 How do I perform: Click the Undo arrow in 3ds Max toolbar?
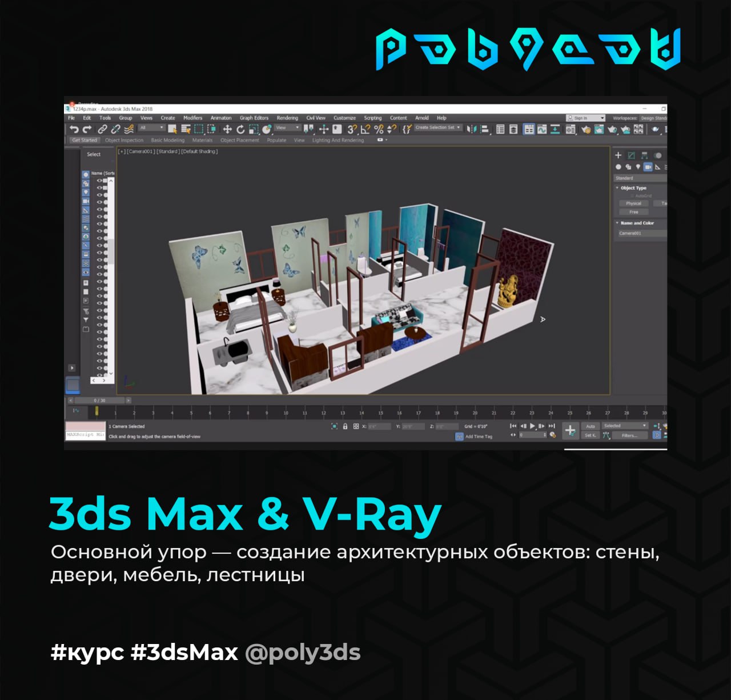74,129
